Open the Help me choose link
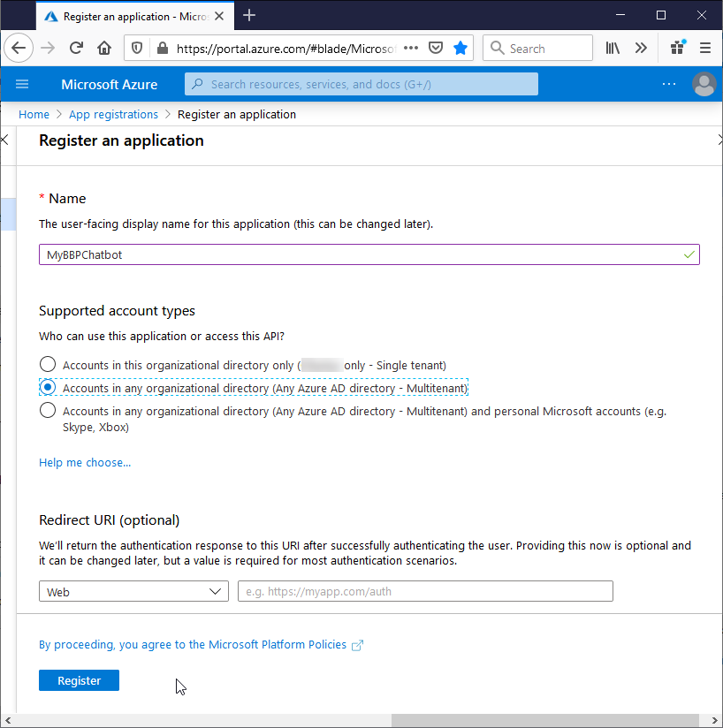This screenshot has height=728, width=723. point(85,462)
